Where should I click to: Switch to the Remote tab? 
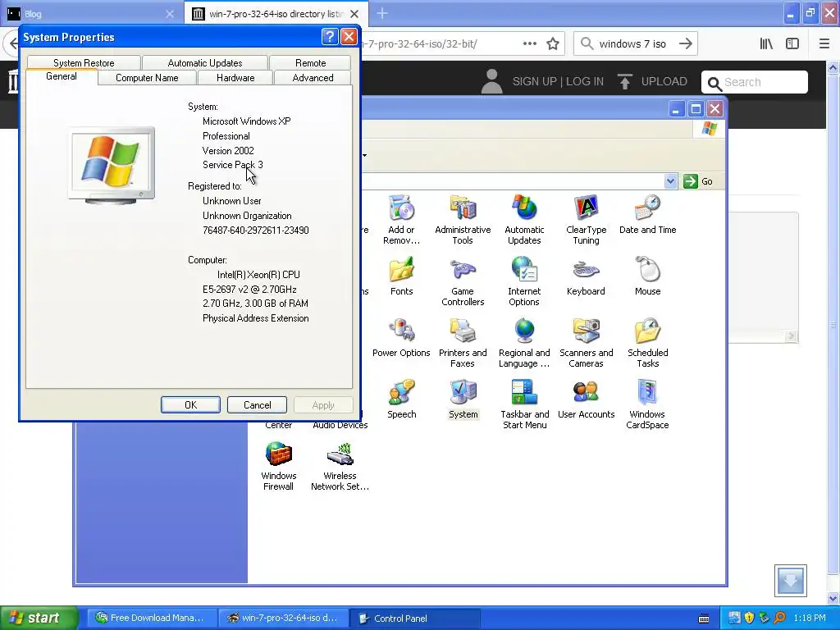coord(310,62)
